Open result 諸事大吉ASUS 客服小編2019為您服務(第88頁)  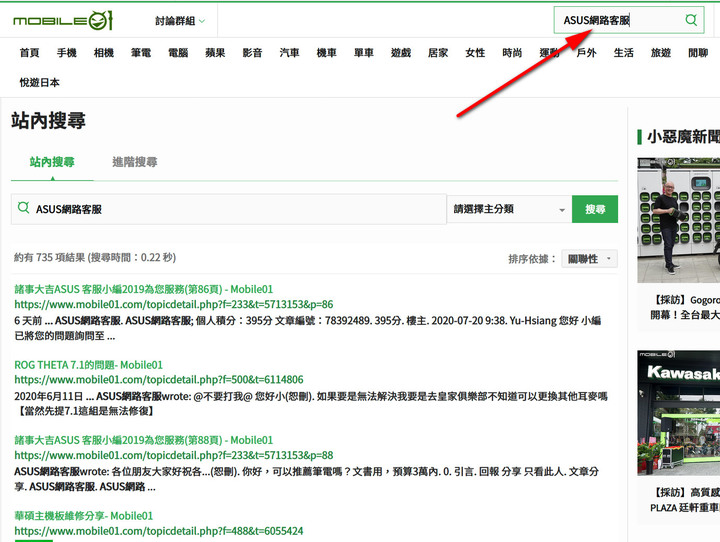(144, 440)
